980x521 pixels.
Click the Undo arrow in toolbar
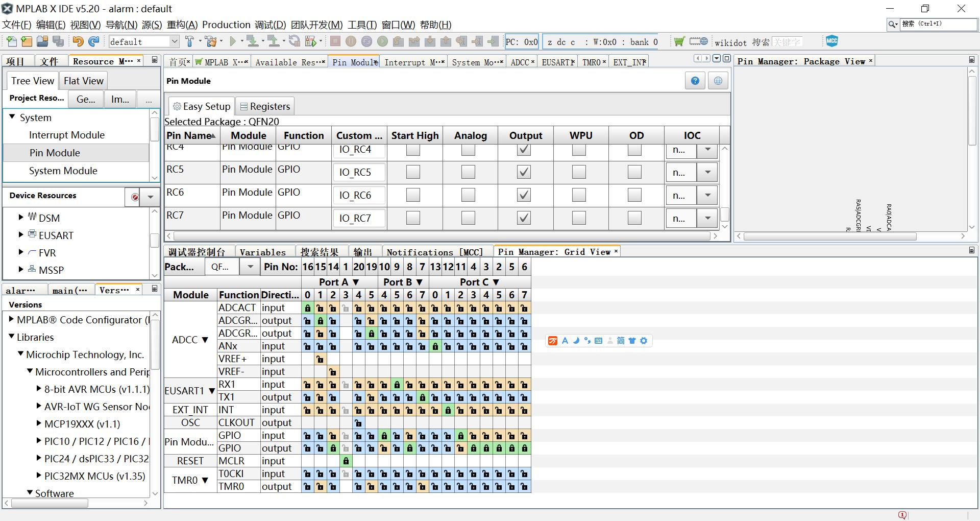(78, 41)
